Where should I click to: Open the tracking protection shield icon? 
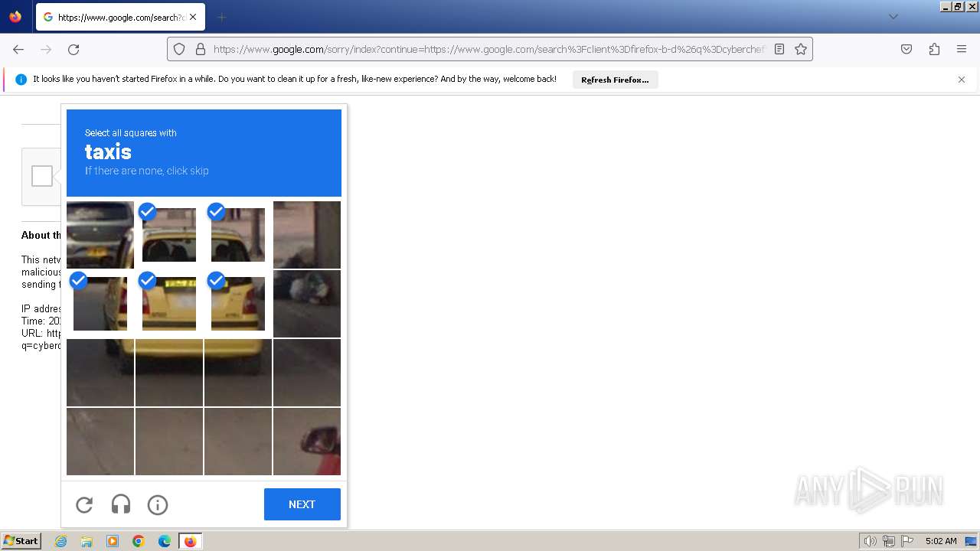[179, 49]
